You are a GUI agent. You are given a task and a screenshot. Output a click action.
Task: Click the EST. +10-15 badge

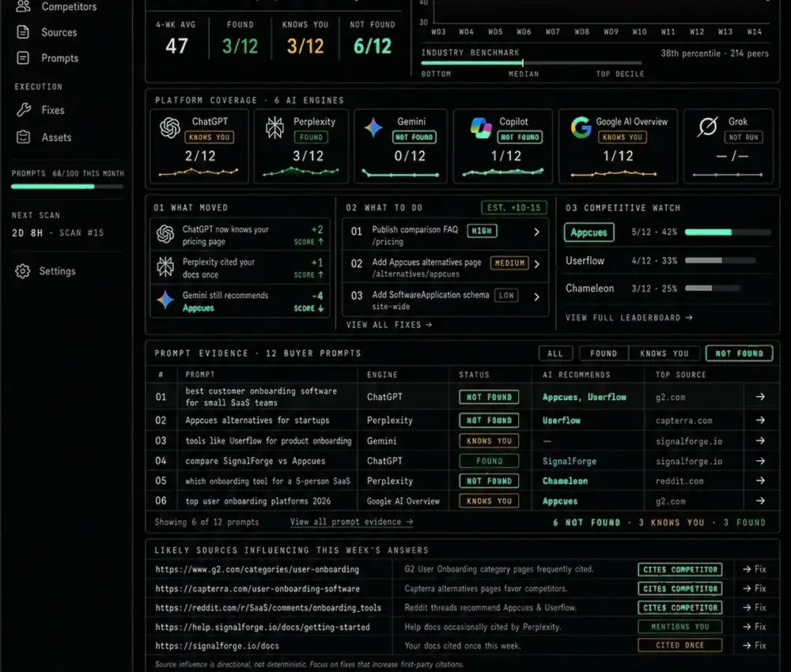[513, 208]
